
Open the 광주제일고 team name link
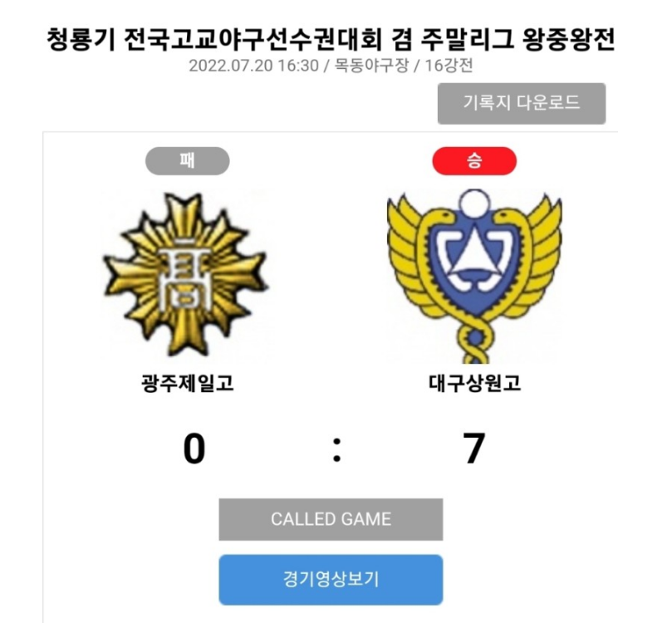pos(187,383)
